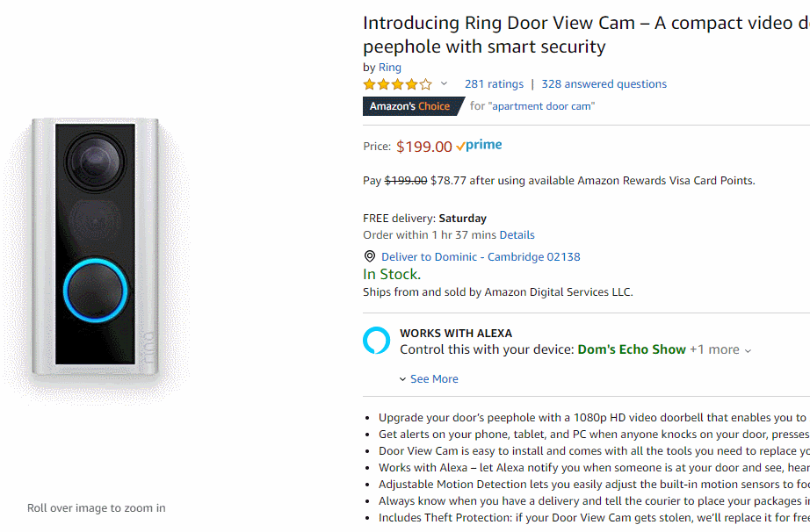Click the "Roll over image to zoom in" text
This screenshot has width=810, height=532.
(x=96, y=507)
